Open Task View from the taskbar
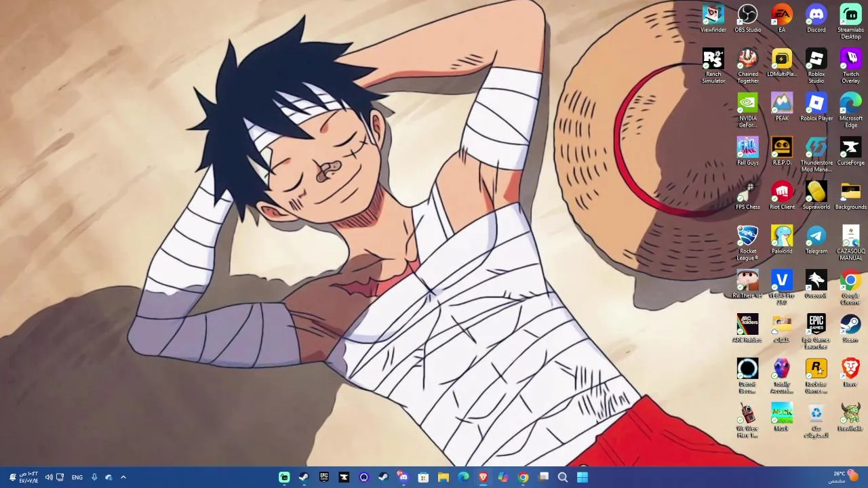 tap(543, 477)
